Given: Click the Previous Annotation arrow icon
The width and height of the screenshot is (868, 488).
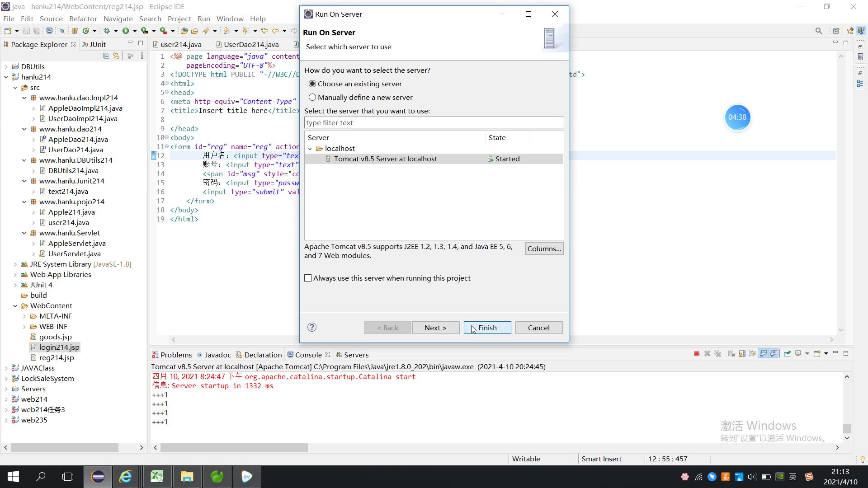Looking at the screenshot, I should click(x=245, y=31).
